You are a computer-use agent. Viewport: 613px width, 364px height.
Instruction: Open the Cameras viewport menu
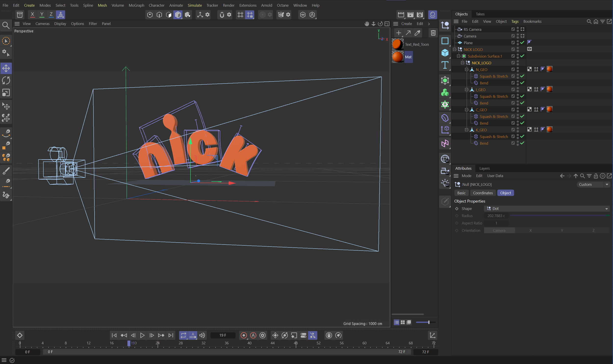click(42, 24)
